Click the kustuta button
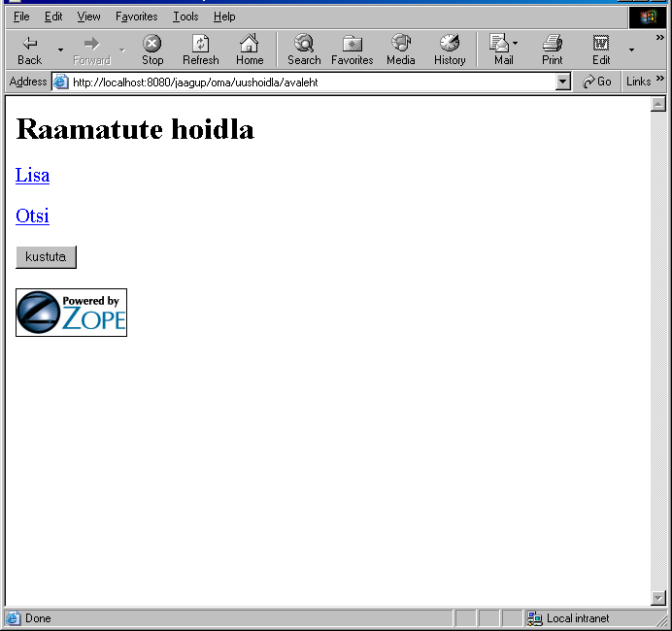 coord(46,257)
